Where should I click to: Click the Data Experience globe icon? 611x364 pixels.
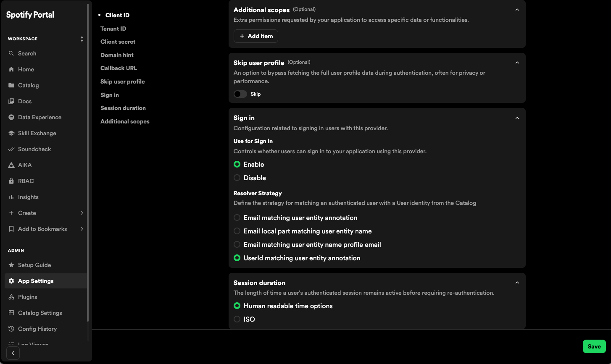(x=11, y=117)
